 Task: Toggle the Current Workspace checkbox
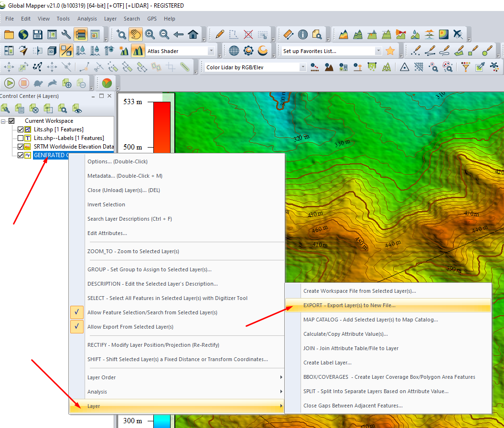pos(11,121)
